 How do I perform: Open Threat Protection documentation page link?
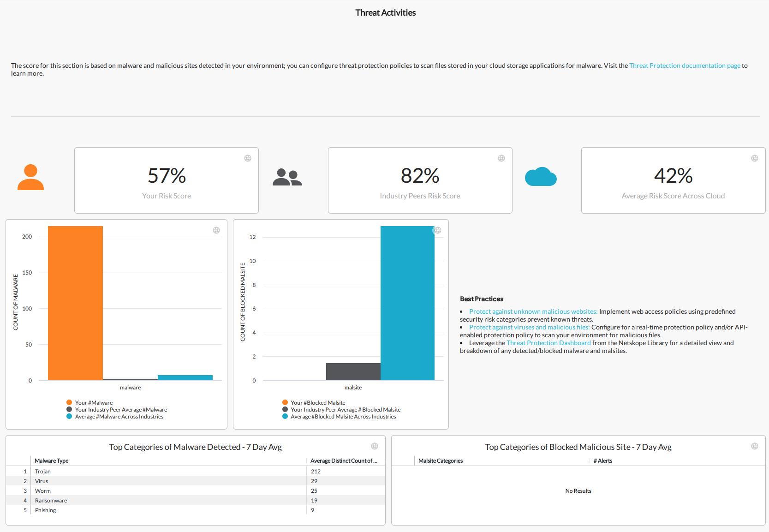[685, 66]
